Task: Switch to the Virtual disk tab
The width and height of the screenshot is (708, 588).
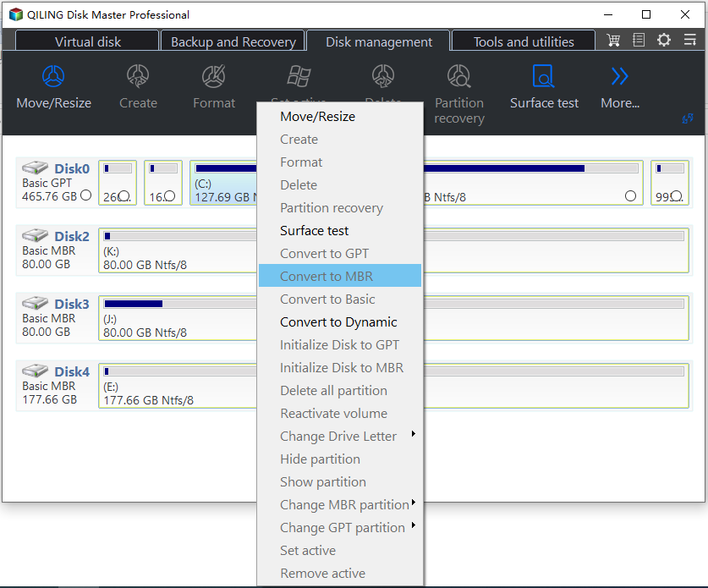Action: point(88,41)
